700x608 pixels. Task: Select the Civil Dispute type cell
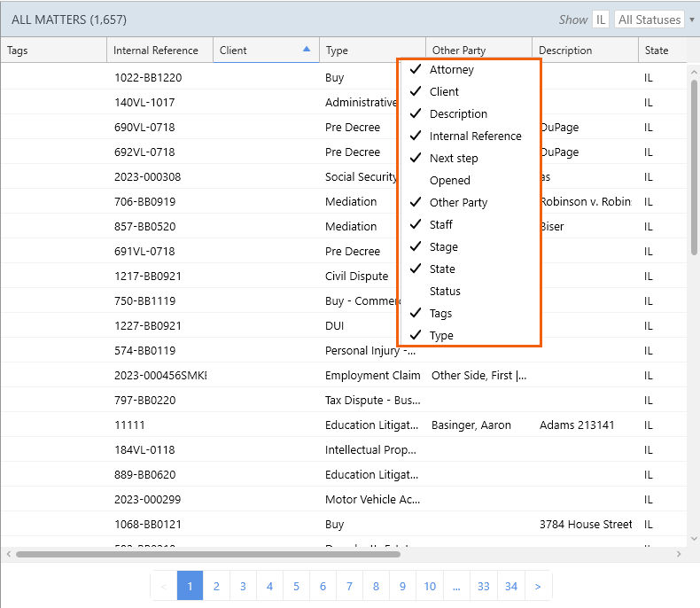pyautogui.click(x=357, y=277)
